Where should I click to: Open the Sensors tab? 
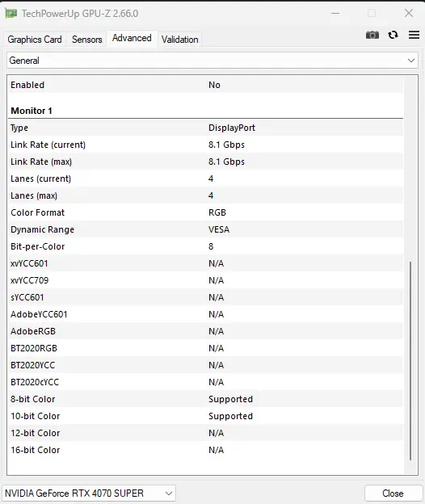(86, 40)
